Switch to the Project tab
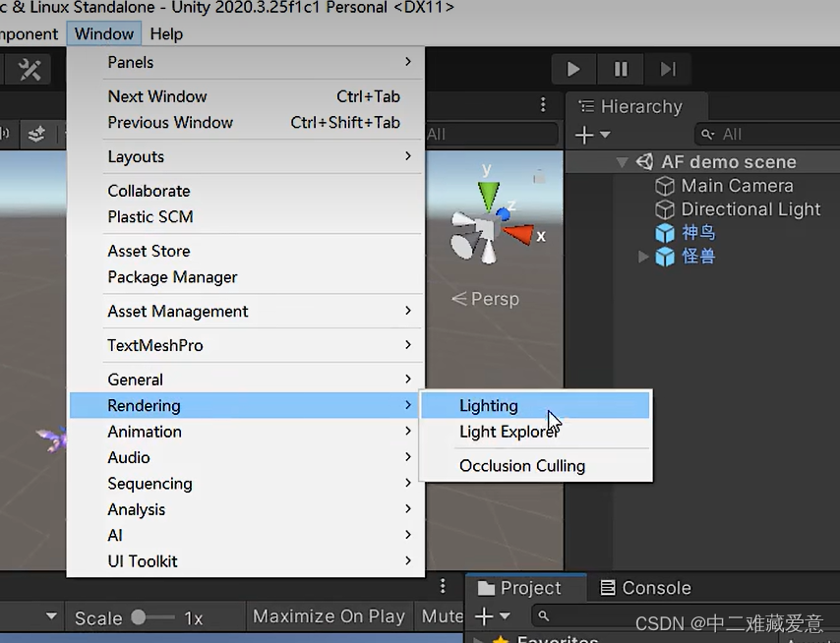The width and height of the screenshot is (840, 643). point(526,588)
